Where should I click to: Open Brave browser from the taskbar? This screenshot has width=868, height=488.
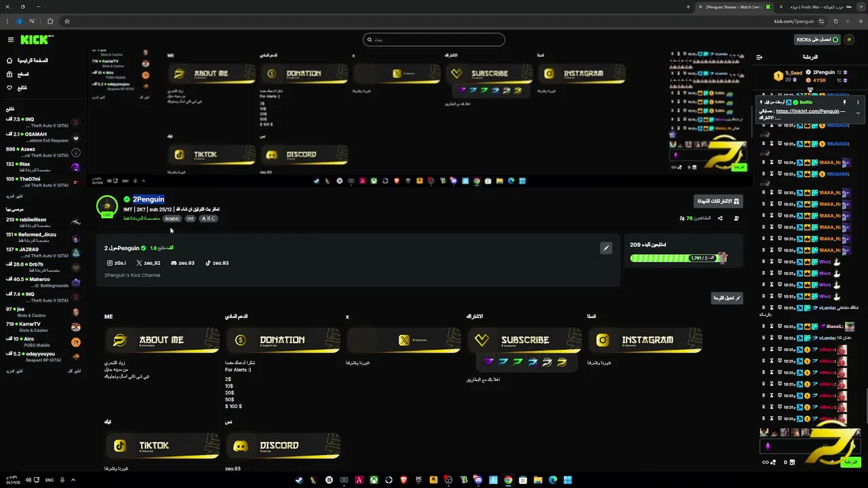[x=403, y=480]
